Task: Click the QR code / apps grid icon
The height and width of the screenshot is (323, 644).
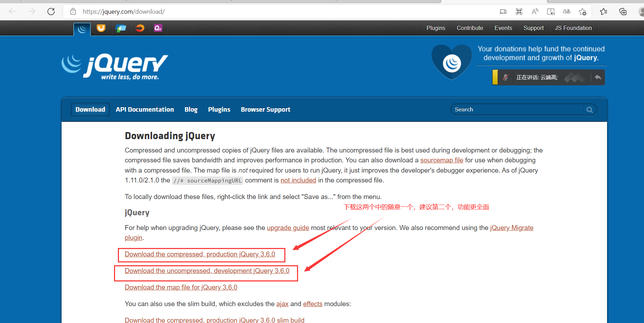Action: coord(519,12)
